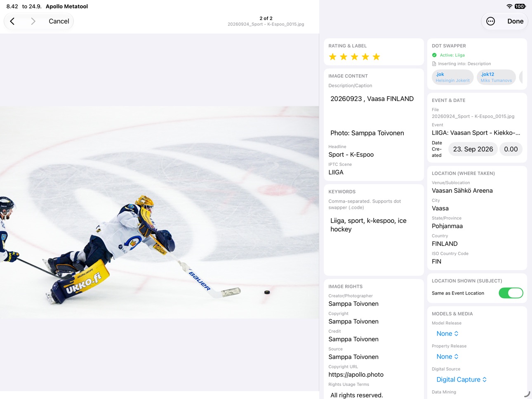
Task: Click the DOT SWAPPER section heading
Action: [x=449, y=46]
